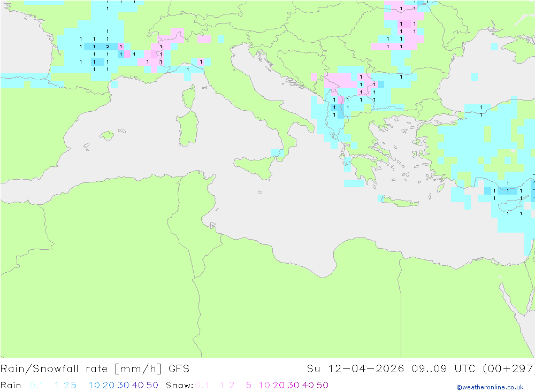Viewport: 535px width, 392px height.
Task: Click the weatheronline.co.uk copyright link
Action: [490, 387]
